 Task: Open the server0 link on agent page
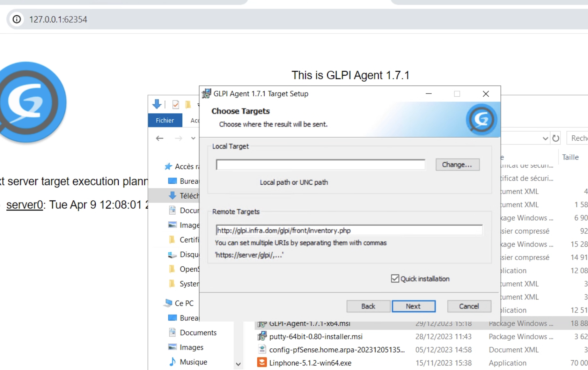[x=24, y=205]
